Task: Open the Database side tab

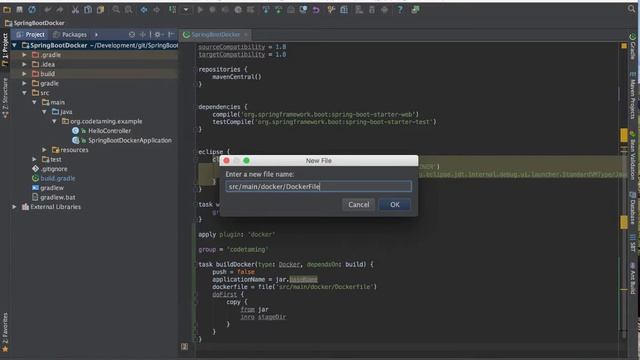Action: click(632, 208)
